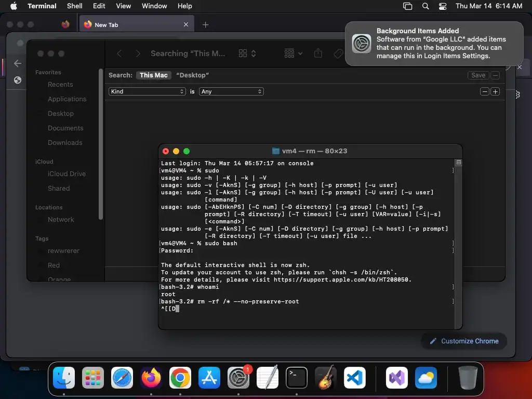Go back in Finder window
This screenshot has width=532, height=399.
pyautogui.click(x=119, y=54)
